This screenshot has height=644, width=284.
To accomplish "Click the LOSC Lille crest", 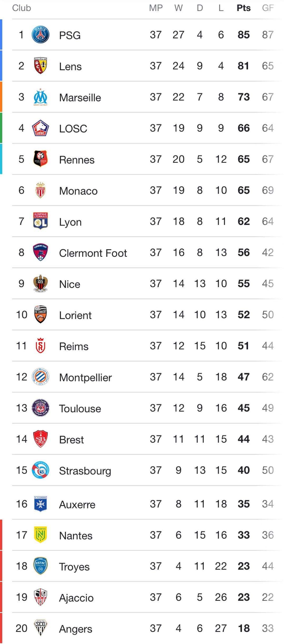I will click(40, 128).
